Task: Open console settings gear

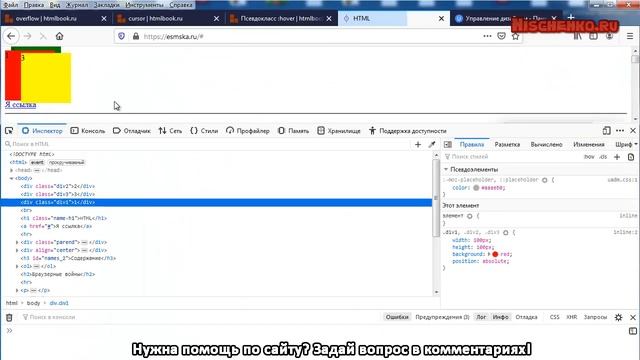Action: [x=618, y=317]
